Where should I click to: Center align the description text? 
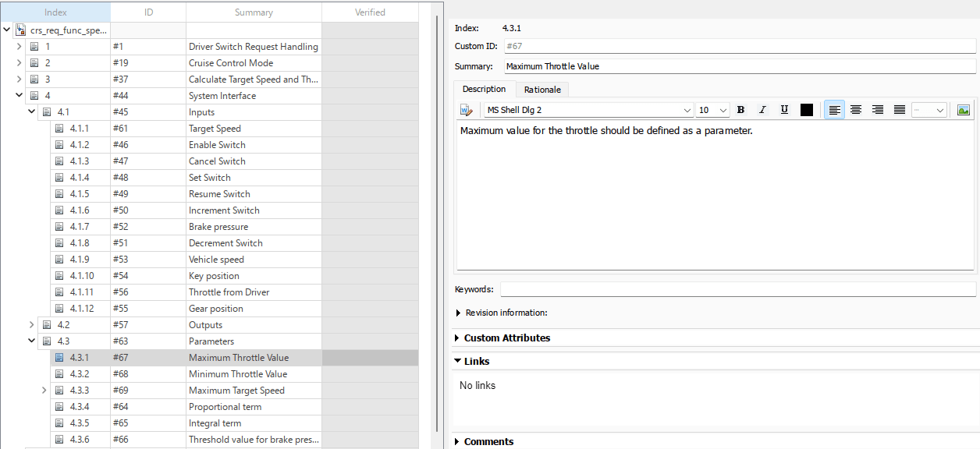click(x=856, y=110)
